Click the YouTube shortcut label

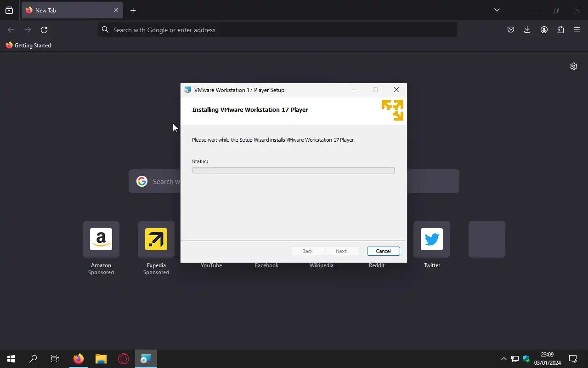click(211, 265)
